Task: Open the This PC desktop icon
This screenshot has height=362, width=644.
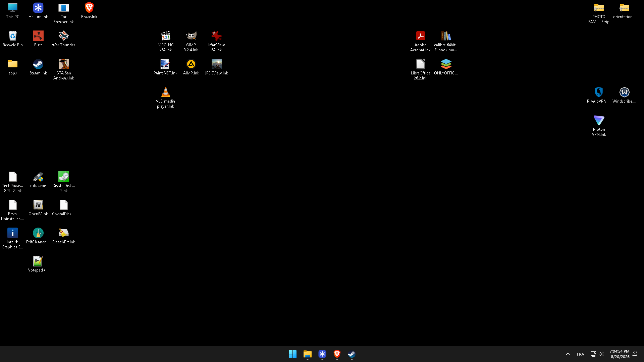Action: pos(13,11)
